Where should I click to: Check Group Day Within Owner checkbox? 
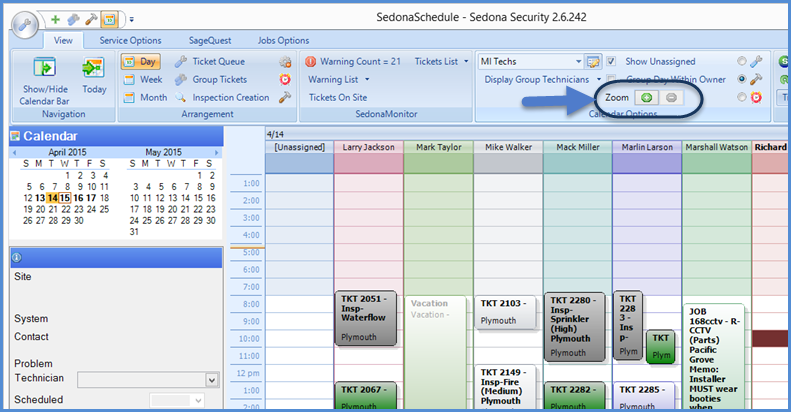coord(611,79)
